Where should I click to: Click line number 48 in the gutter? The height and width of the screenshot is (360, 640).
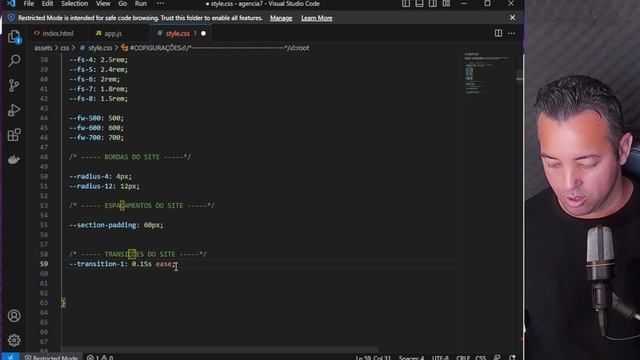pyautogui.click(x=44, y=157)
